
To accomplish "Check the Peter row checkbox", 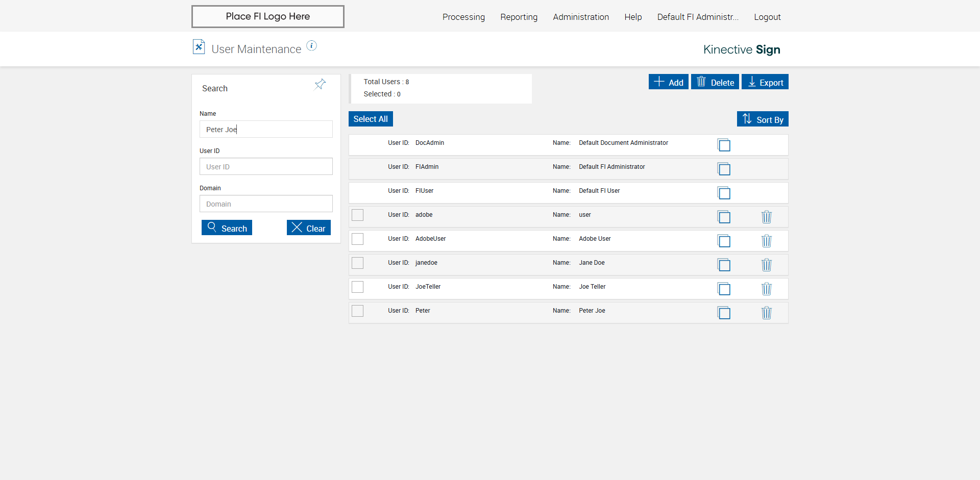I will point(358,311).
